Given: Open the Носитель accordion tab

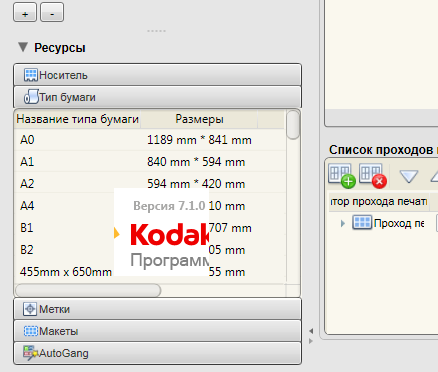Looking at the screenshot, I should (157, 75).
